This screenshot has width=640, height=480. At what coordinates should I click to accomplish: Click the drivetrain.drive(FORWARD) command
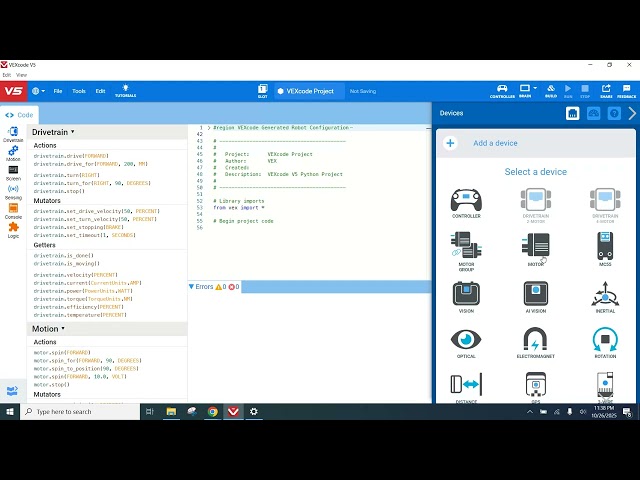point(71,156)
